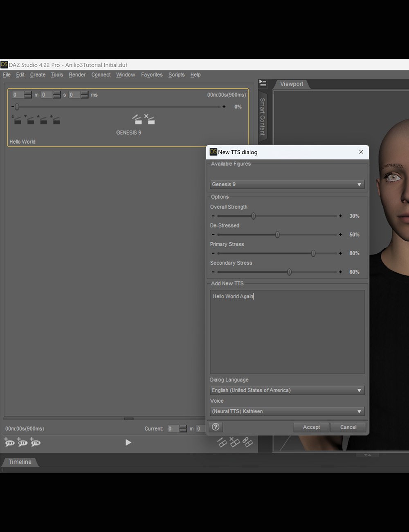Click the Accept button
The height and width of the screenshot is (532, 409).
point(311,427)
